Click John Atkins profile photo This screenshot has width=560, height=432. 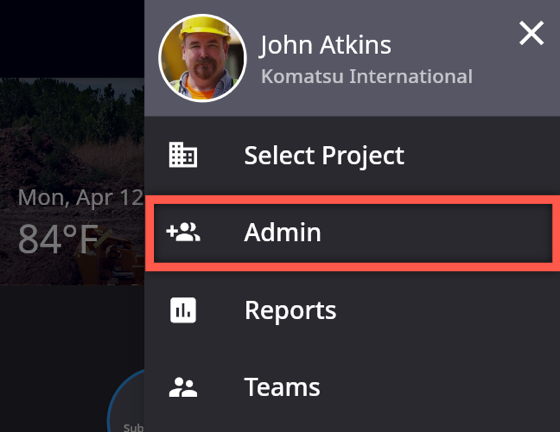[202, 58]
